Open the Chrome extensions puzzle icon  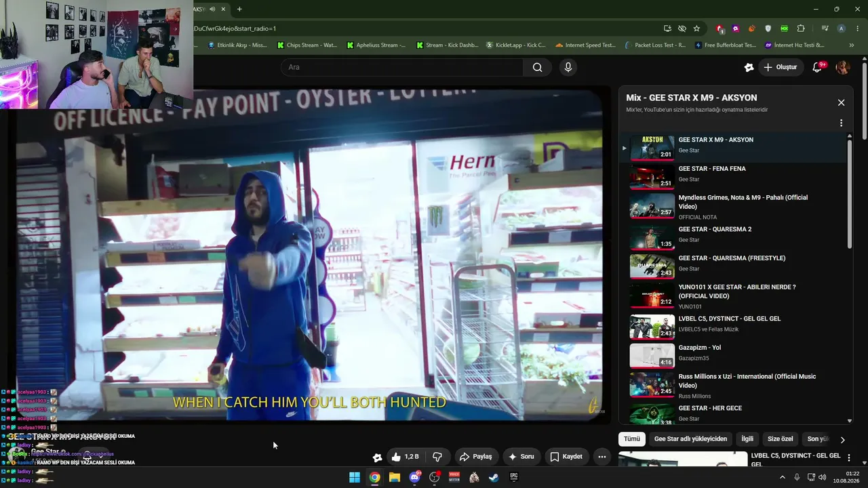801,28
